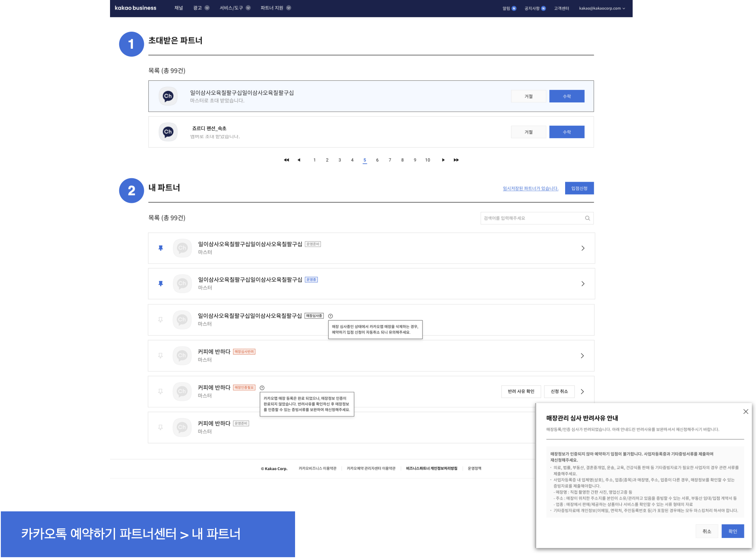The height and width of the screenshot is (558, 756).
Task: Click the next page arrow in pagination
Action: point(443,160)
